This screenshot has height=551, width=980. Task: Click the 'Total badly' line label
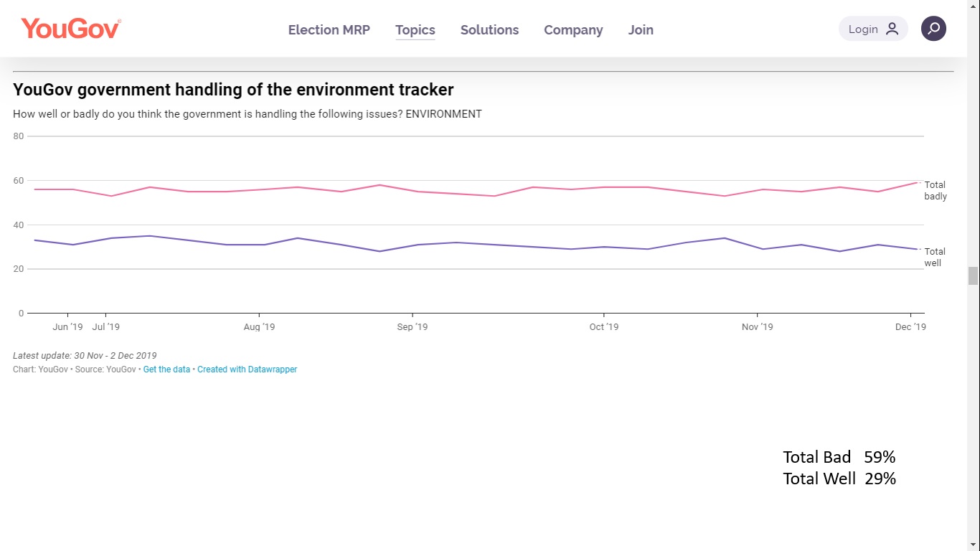point(936,190)
